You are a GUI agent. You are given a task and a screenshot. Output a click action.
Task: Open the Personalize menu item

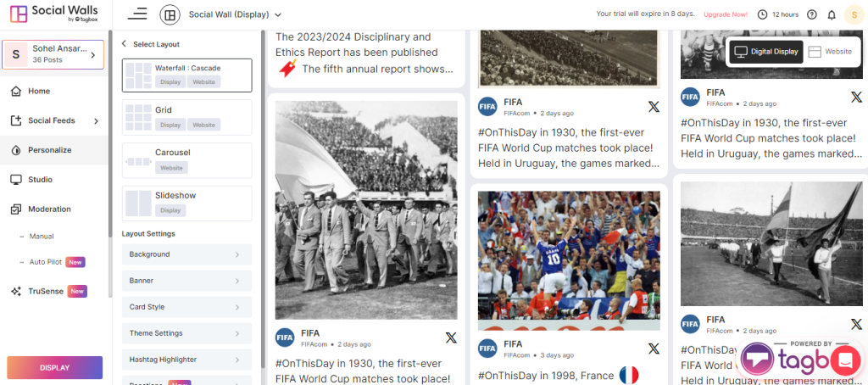click(x=54, y=150)
